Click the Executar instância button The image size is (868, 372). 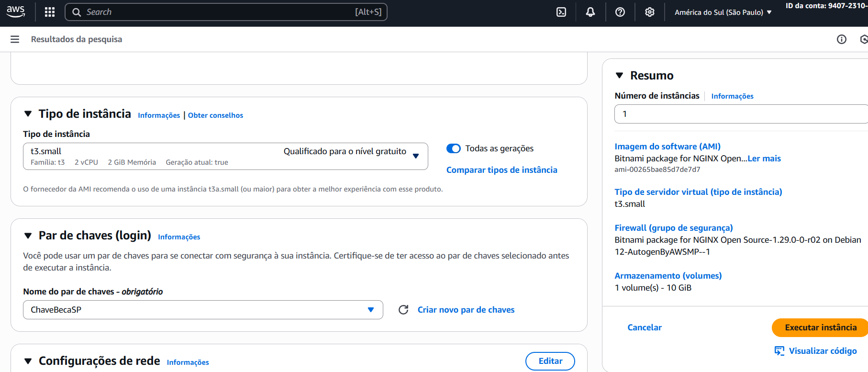tap(821, 327)
